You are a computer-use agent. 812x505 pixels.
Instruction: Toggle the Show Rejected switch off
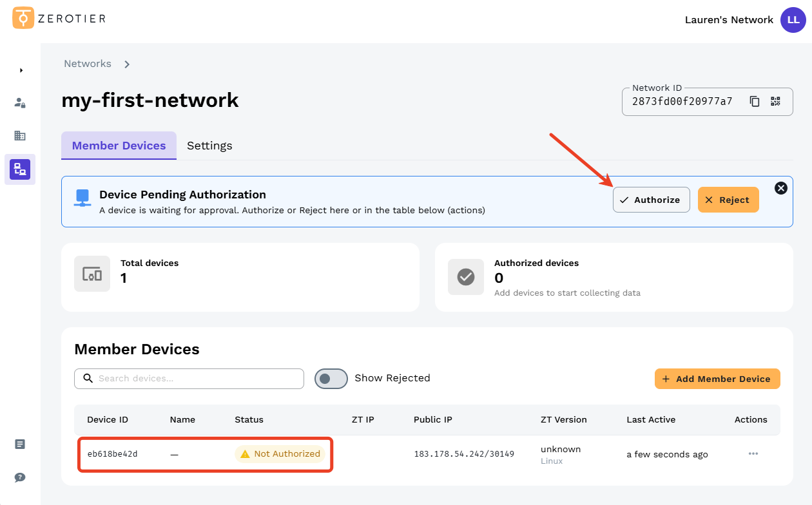click(x=331, y=378)
